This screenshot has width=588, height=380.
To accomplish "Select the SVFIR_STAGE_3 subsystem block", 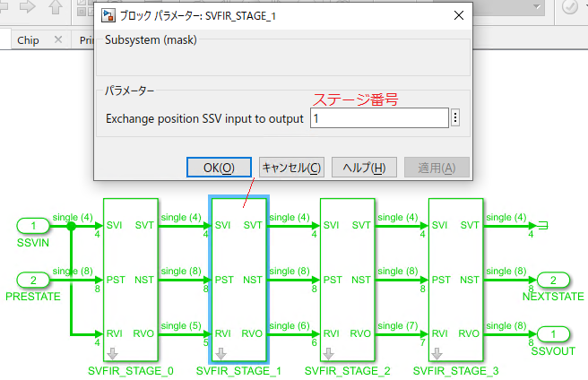I will [x=455, y=280].
